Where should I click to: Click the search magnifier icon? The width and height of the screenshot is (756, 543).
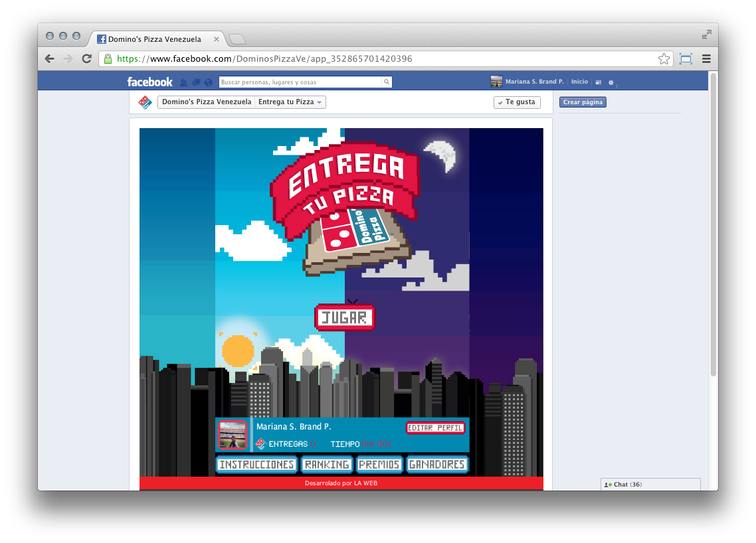[x=386, y=82]
